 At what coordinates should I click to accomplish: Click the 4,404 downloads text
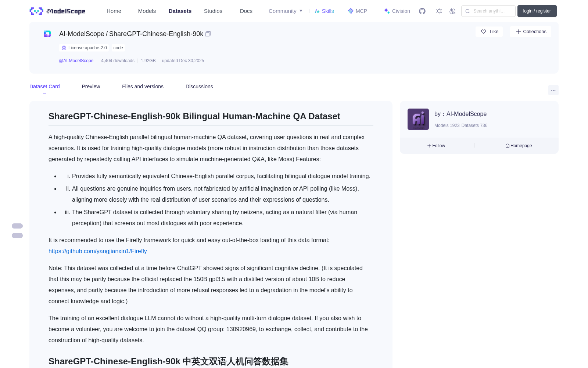click(118, 61)
